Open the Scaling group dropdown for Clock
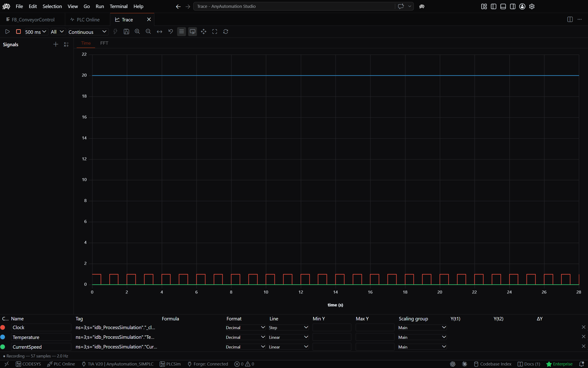Image resolution: width=588 pixels, height=368 pixels. [x=422, y=328]
